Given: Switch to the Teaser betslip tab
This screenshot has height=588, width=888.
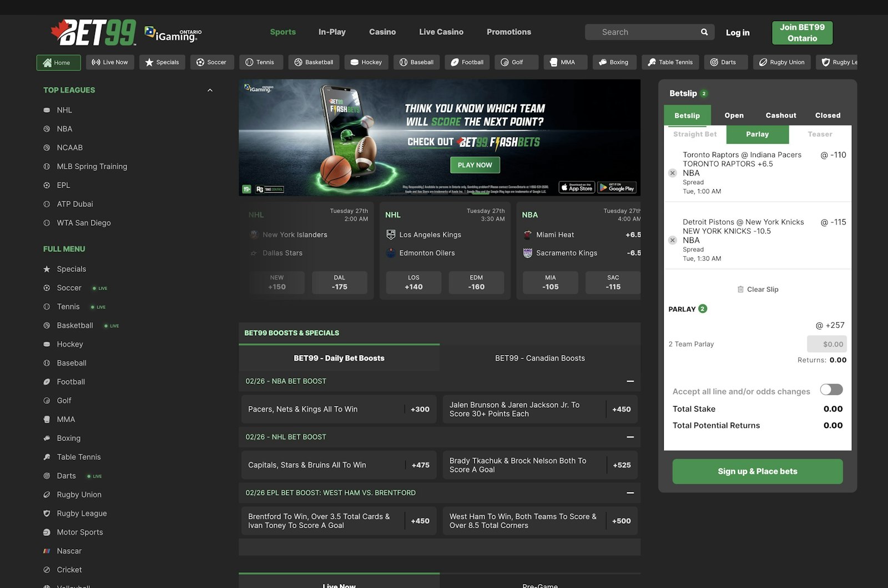Looking at the screenshot, I should (x=820, y=134).
